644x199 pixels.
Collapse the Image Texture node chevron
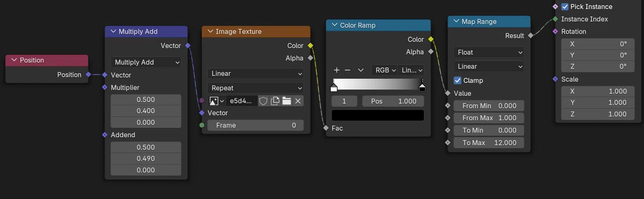(x=210, y=32)
